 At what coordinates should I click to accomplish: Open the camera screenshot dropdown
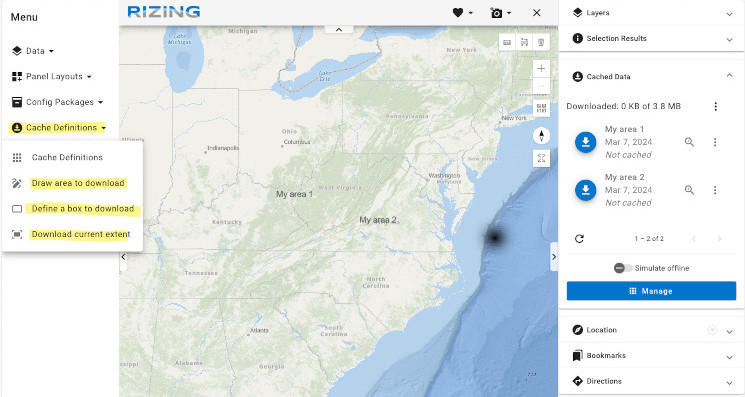click(500, 13)
